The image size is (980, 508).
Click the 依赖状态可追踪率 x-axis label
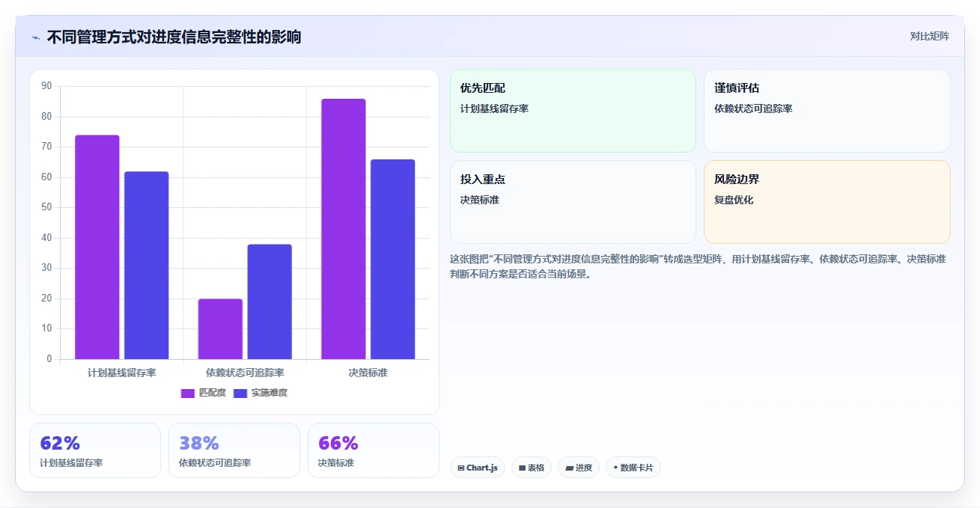tap(245, 372)
